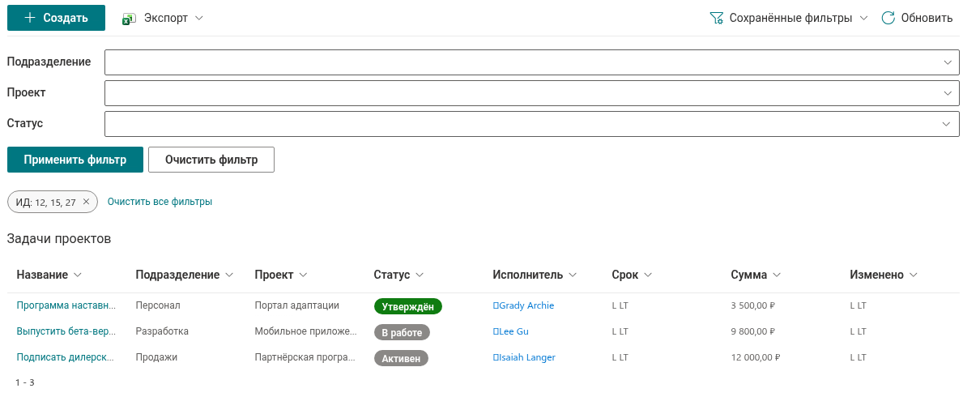Screen dimensions: 980x397
Task: Click the Активен status badge
Action: [x=401, y=358]
